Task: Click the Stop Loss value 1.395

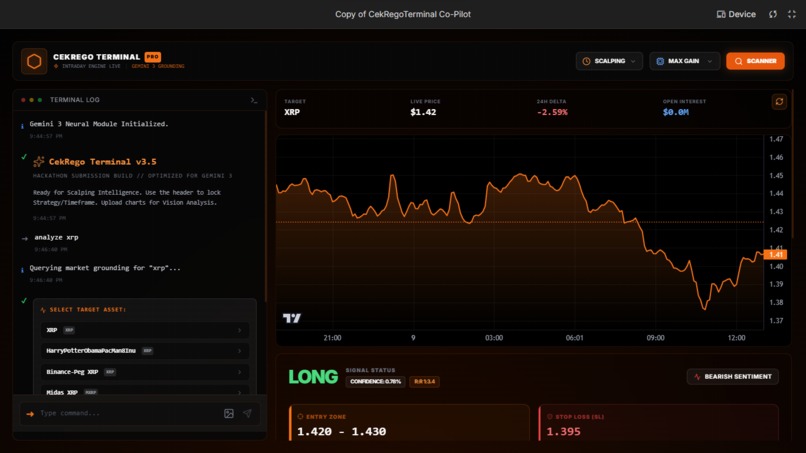Action: [563, 431]
